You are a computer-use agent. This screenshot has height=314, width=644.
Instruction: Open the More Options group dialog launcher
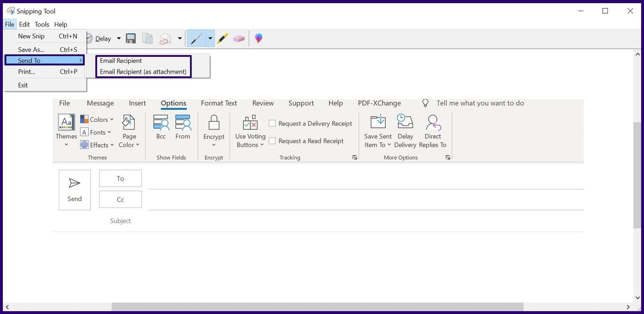(448, 157)
